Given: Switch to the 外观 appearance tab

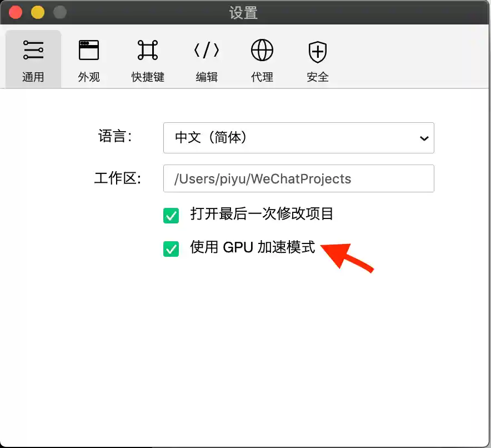Looking at the screenshot, I should (x=89, y=59).
